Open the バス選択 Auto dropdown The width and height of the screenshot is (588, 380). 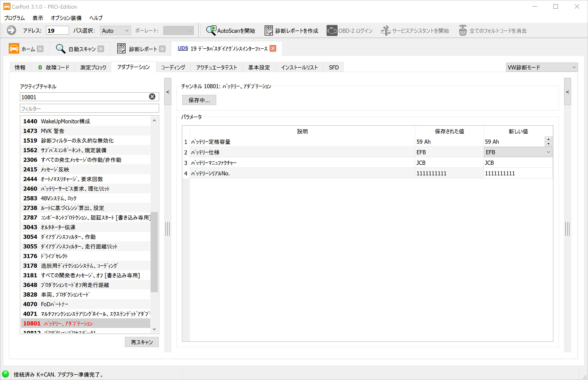pos(115,31)
